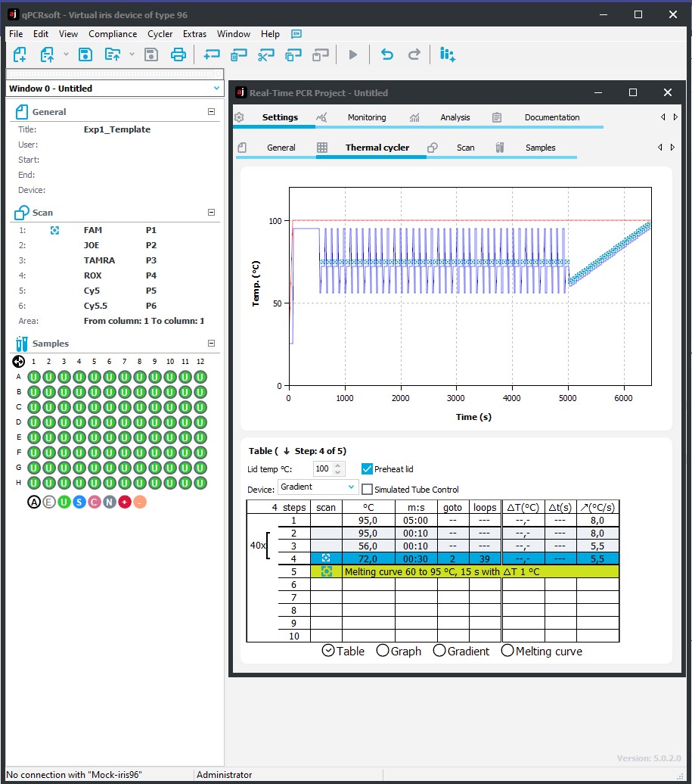Open the Extras menu
692x784 pixels.
195,34
